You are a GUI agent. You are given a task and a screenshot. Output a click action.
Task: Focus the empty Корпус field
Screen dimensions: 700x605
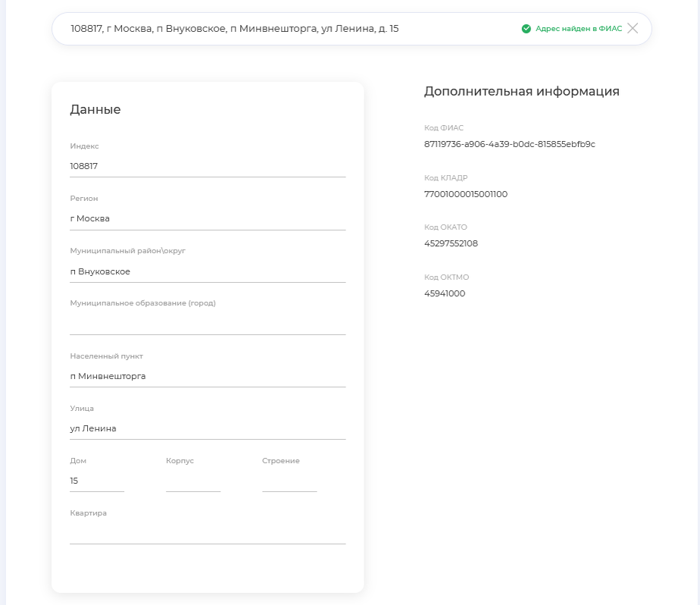(x=192, y=481)
